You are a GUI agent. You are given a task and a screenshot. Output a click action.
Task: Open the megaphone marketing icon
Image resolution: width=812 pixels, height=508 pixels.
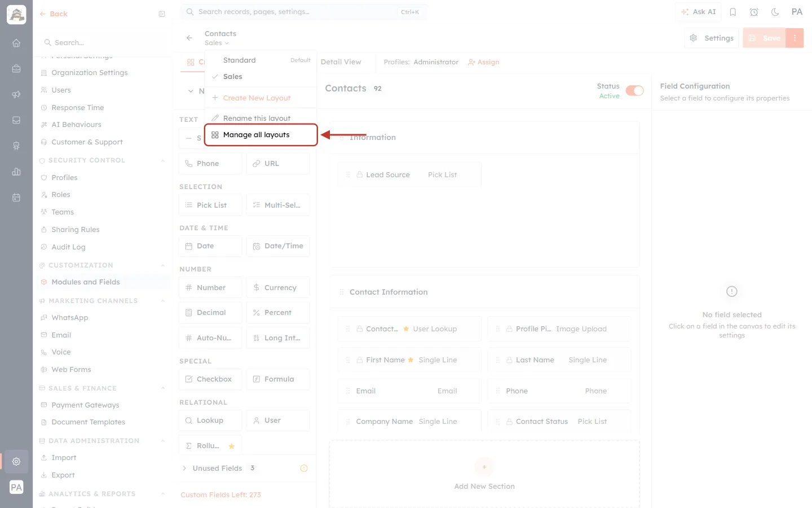[x=16, y=94]
